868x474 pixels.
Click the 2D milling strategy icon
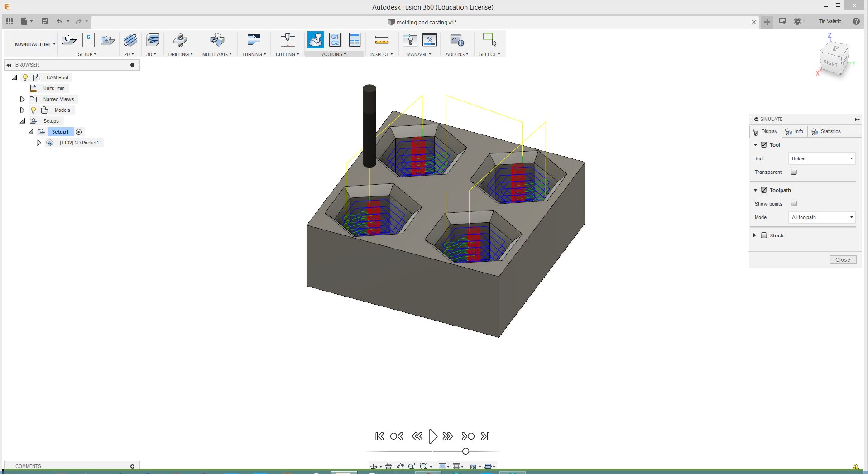click(130, 40)
